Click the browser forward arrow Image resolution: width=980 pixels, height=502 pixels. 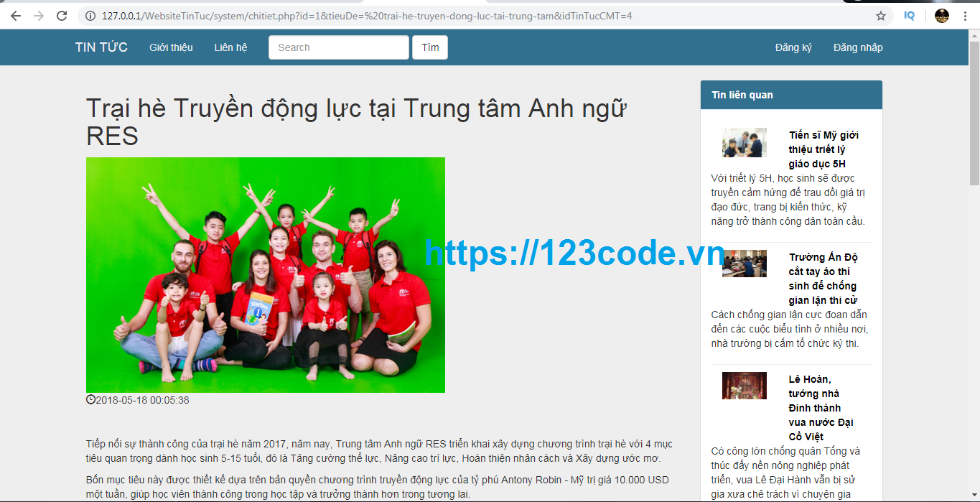39,16
